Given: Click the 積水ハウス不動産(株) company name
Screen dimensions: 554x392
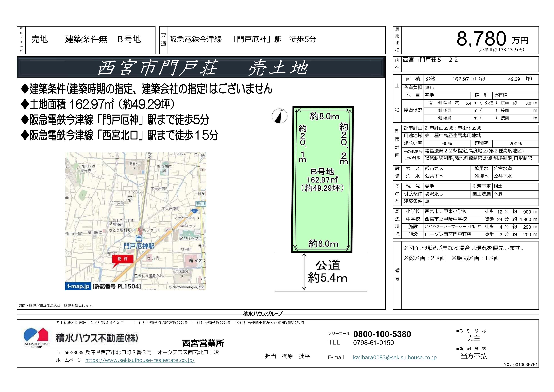Looking at the screenshot, I should click(97, 338).
